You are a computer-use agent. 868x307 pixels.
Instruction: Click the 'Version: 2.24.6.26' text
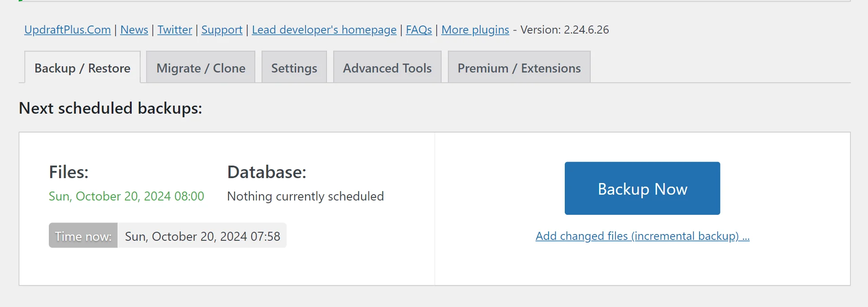click(564, 30)
